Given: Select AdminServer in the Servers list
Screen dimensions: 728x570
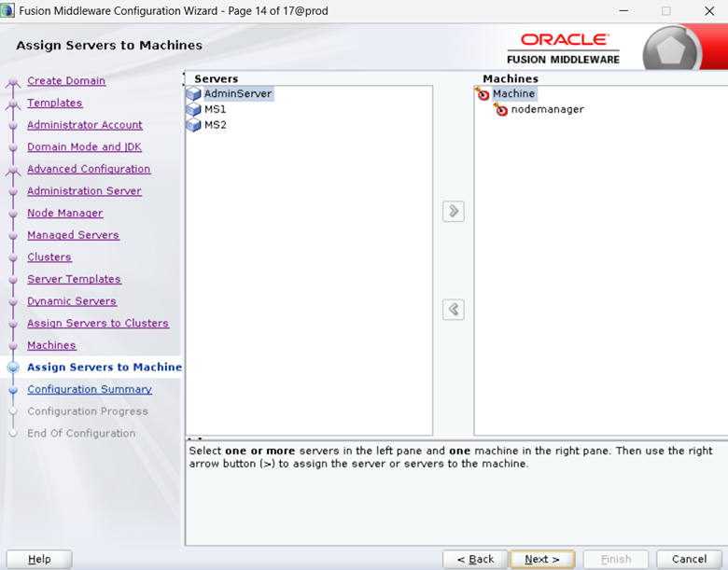Looking at the screenshot, I should point(238,94).
